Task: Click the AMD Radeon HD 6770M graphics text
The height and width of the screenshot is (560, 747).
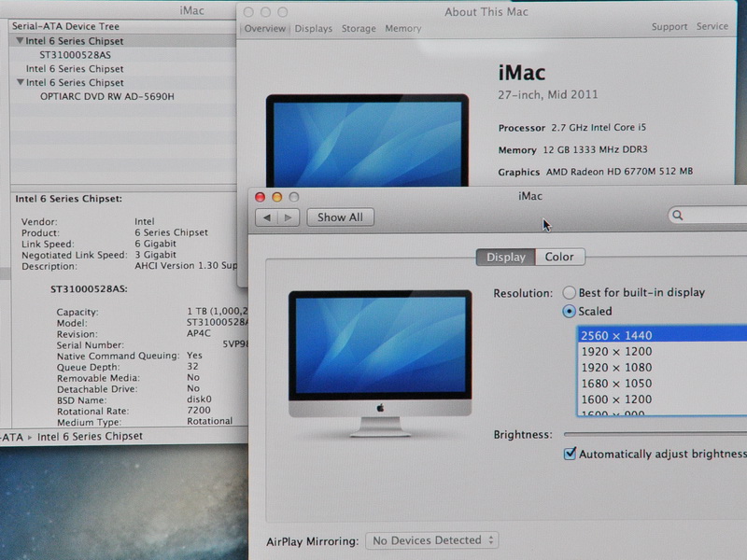Action: click(x=619, y=172)
